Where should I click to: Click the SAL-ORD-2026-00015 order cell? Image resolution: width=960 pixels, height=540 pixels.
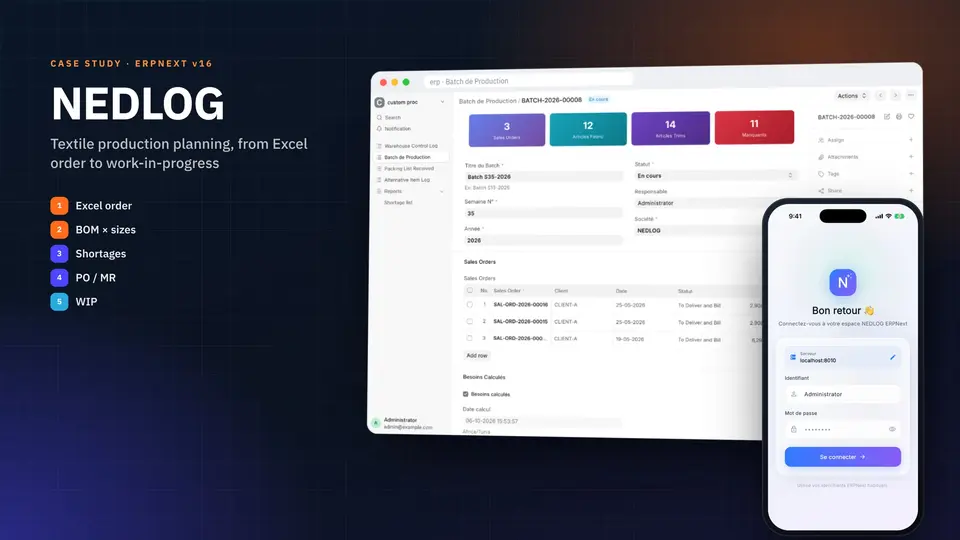pos(520,321)
